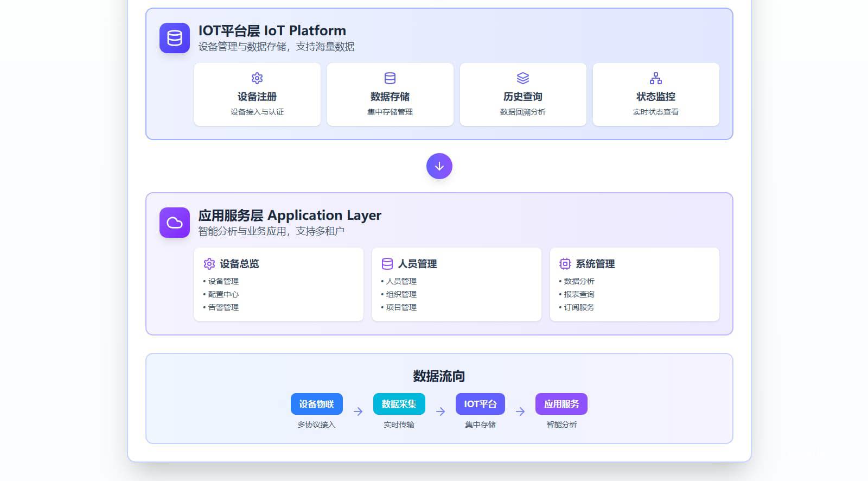
Task: Select the purple 应用服务 flow step
Action: 561,404
